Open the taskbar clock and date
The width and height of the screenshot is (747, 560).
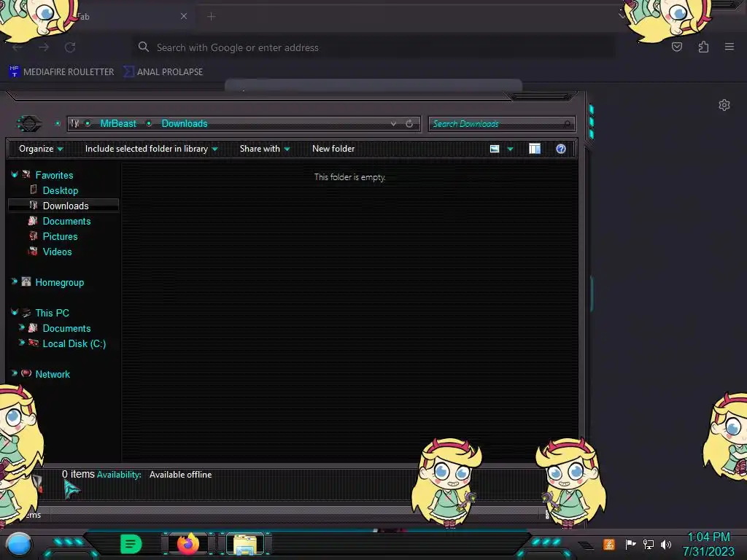click(708, 544)
